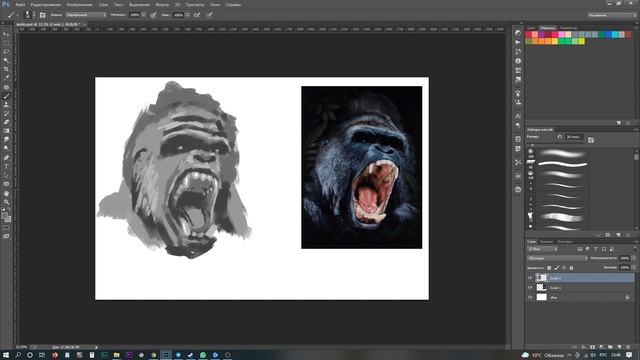Select the Слой 1 layer thumbnail
640x360 pixels.
click(x=541, y=288)
